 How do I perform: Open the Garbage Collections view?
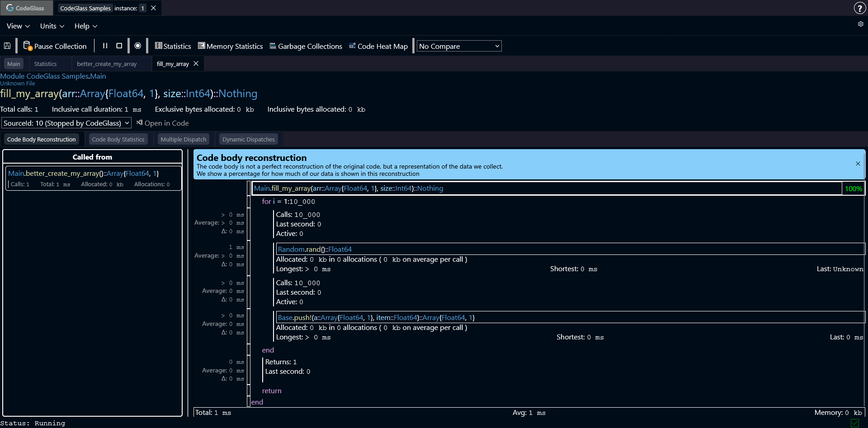pos(306,46)
